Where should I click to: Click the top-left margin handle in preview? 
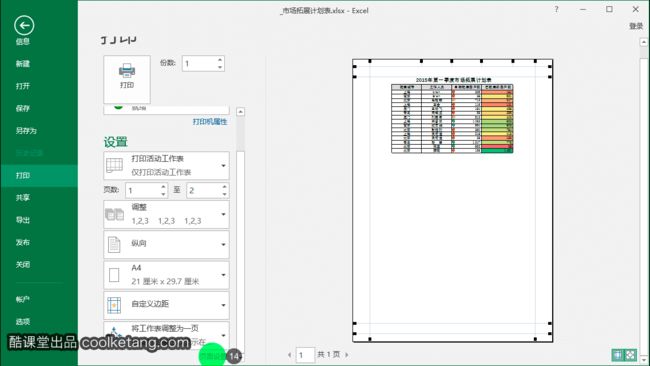click(x=370, y=61)
